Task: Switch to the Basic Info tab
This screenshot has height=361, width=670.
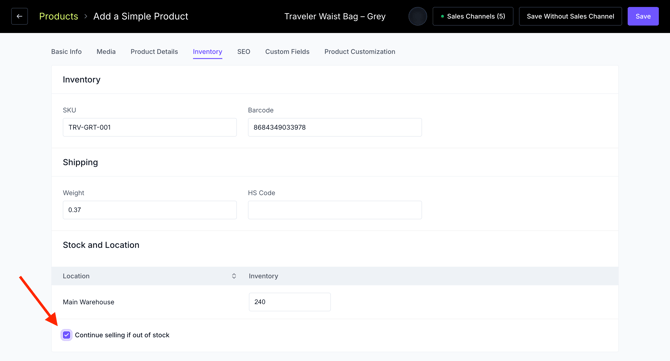Action: pos(66,52)
